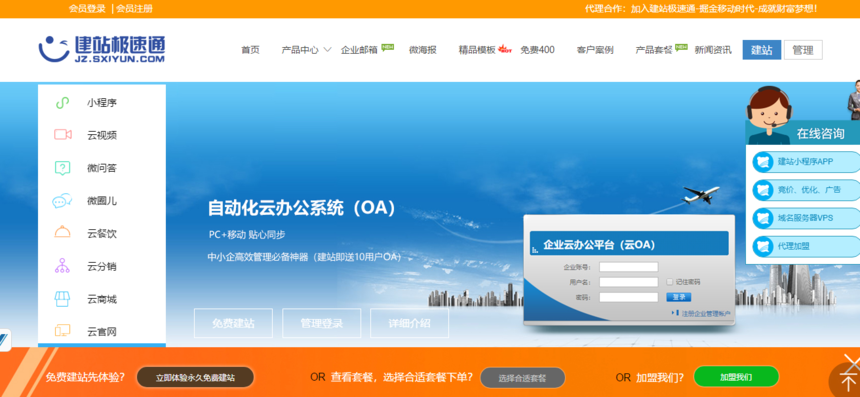Open the 云官网 monitor icon
This screenshot has height=397, width=860.
click(63, 331)
